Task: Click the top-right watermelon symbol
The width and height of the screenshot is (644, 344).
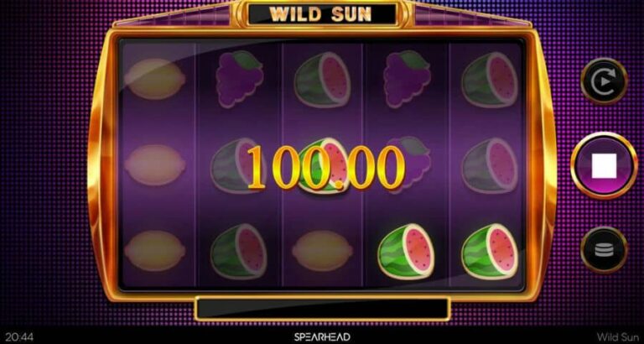Action: (490, 80)
